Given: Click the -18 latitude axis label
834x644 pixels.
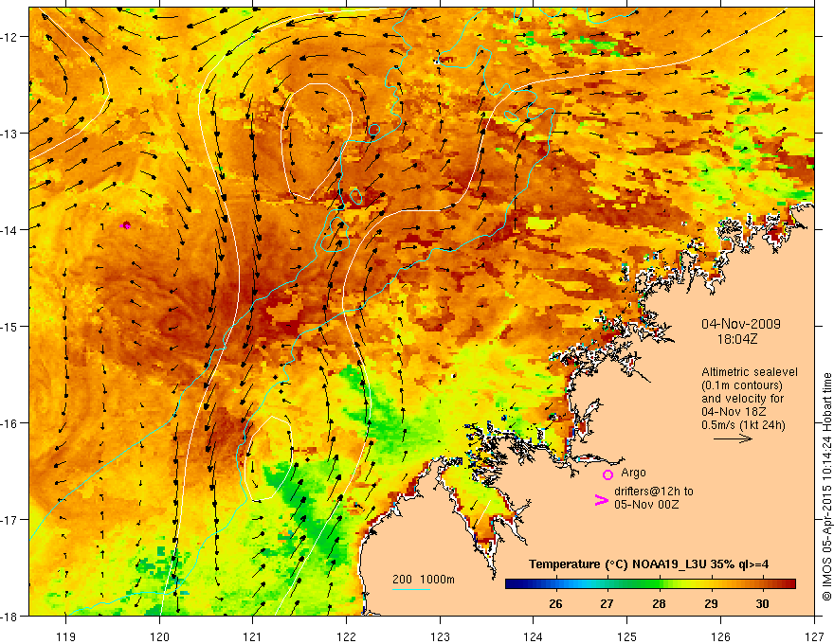Looking at the screenshot, I should (9, 617).
